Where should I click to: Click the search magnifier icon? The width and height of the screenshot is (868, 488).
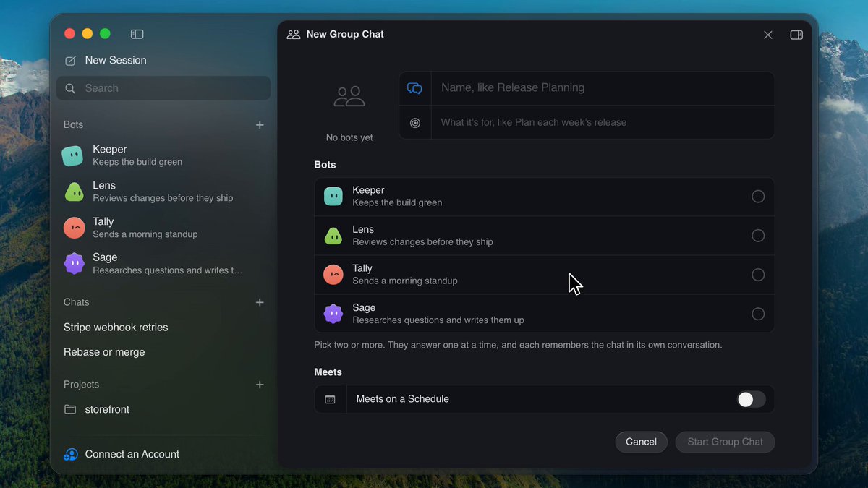tap(70, 88)
